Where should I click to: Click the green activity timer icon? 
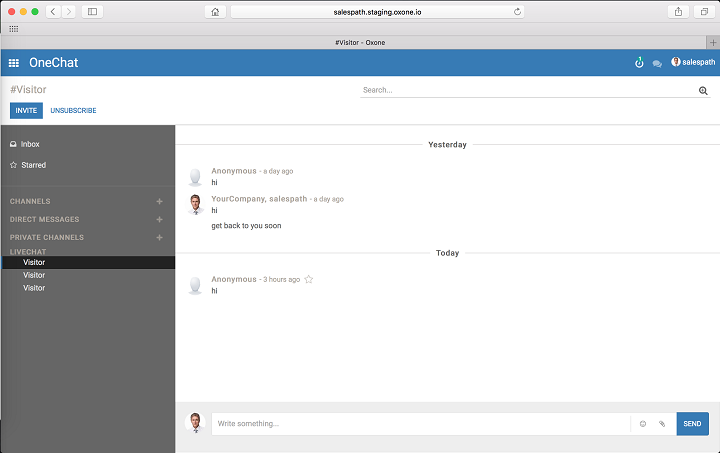click(x=639, y=62)
